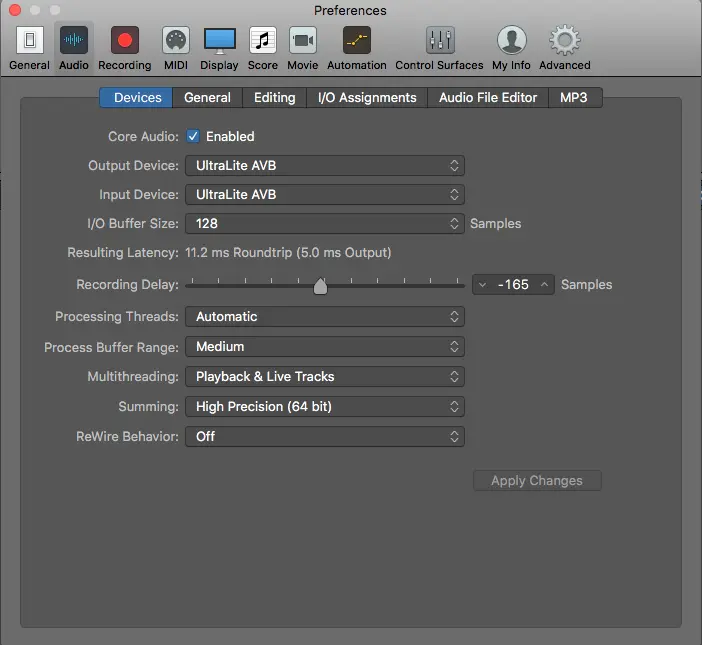This screenshot has height=645, width=702.
Task: Open the ReWire Behavior dropdown
Action: 325,436
